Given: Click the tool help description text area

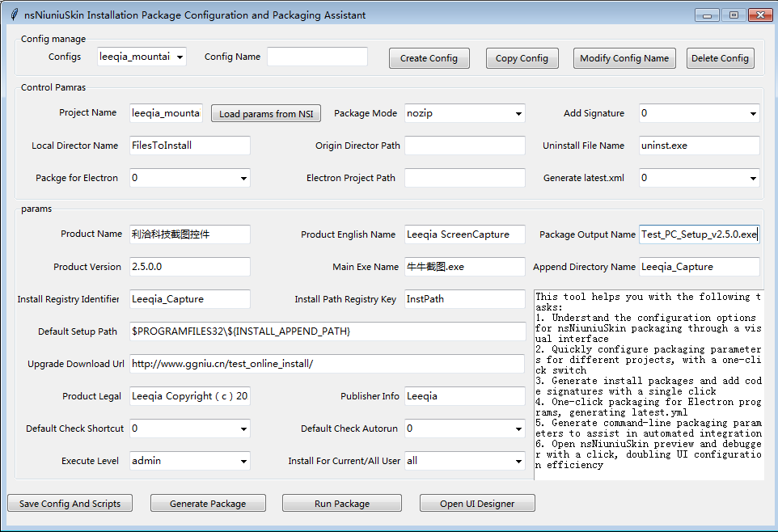Looking at the screenshot, I should pos(649,385).
